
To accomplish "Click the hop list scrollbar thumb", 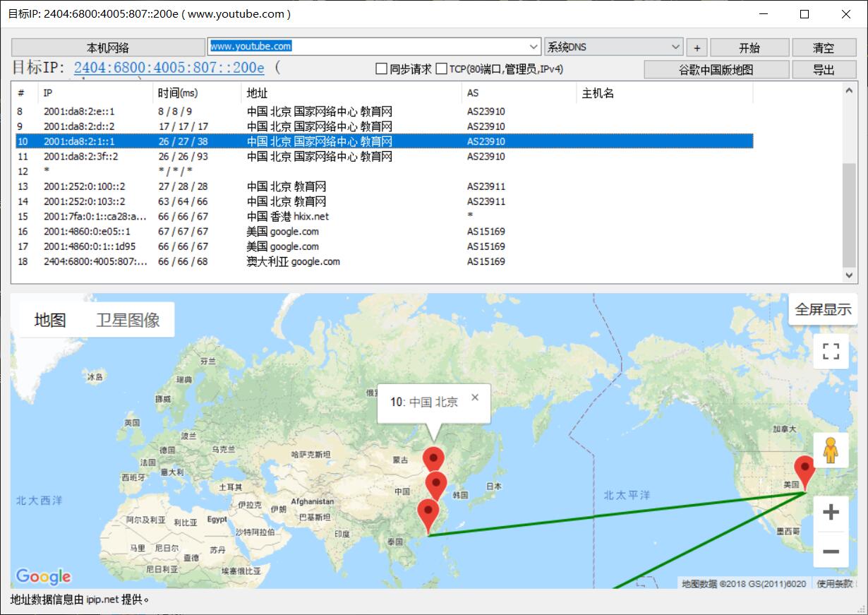I will tap(850, 215).
